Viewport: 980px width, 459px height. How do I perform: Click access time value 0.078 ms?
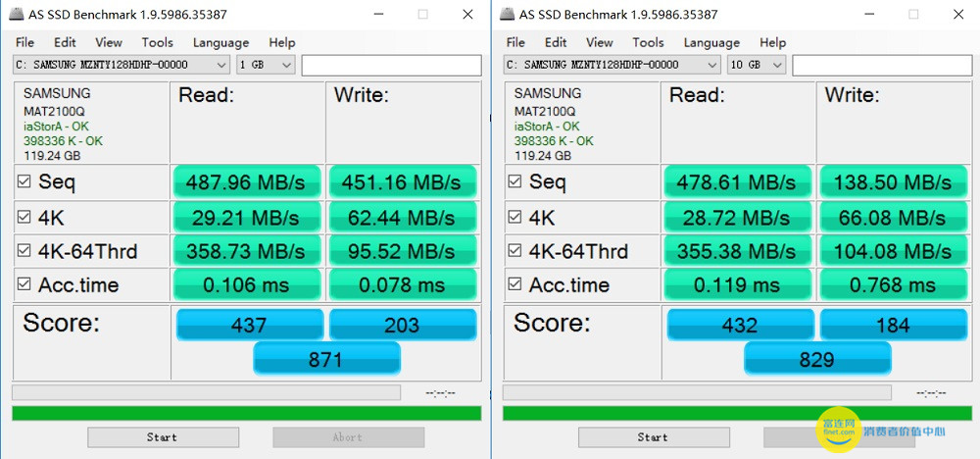[403, 285]
